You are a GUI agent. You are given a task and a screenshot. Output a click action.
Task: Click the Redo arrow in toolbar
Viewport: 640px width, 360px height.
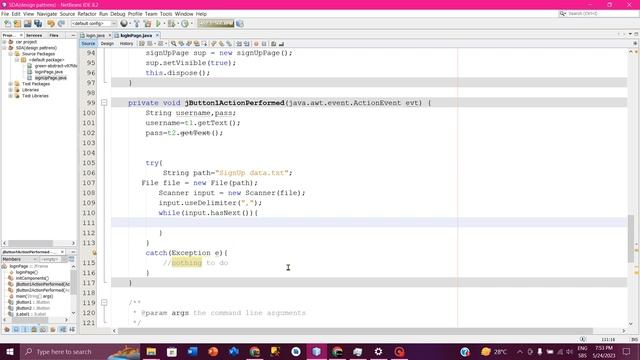coord(61,24)
